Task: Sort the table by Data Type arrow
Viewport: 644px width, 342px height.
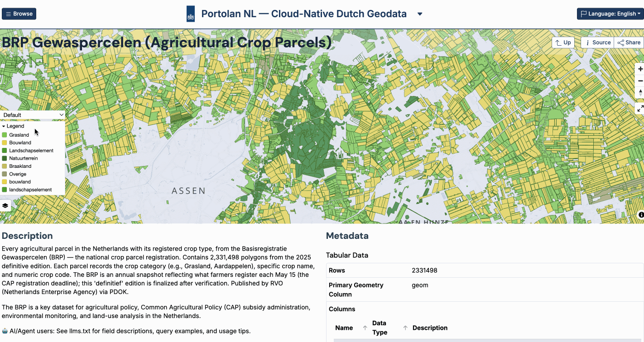Action: coord(405,328)
